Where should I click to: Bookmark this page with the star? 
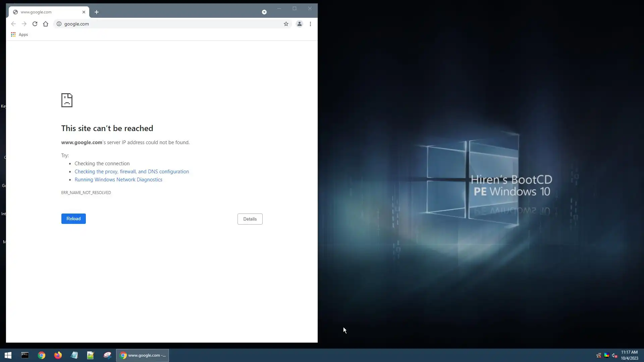tap(286, 24)
